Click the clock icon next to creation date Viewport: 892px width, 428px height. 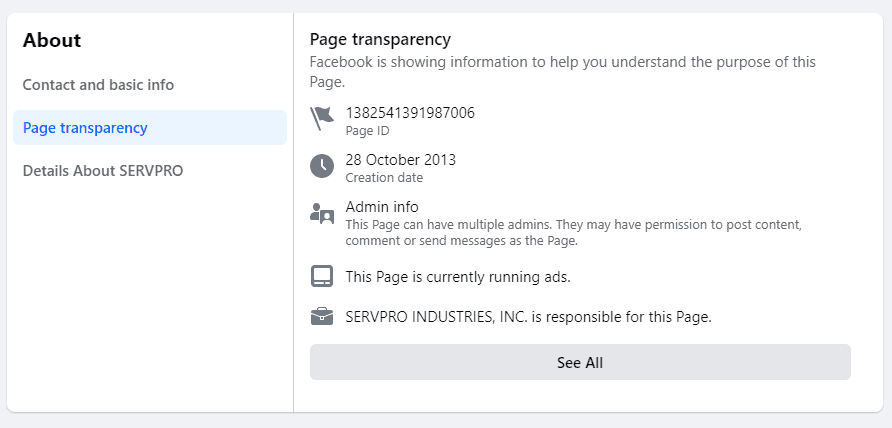322,166
